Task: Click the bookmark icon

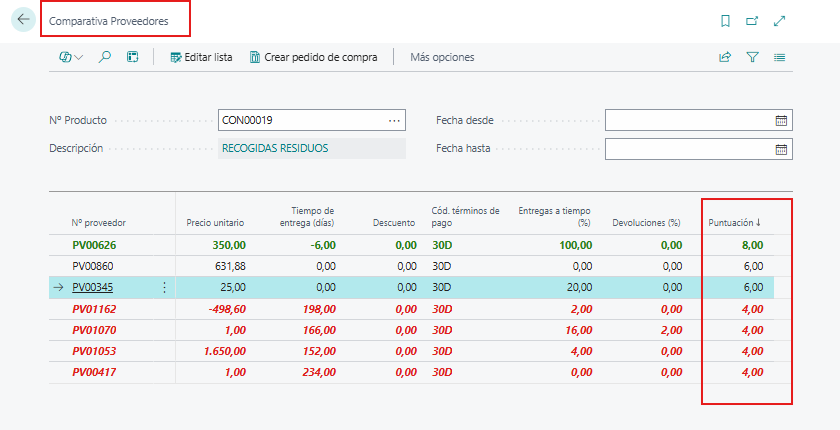Action: [725, 21]
